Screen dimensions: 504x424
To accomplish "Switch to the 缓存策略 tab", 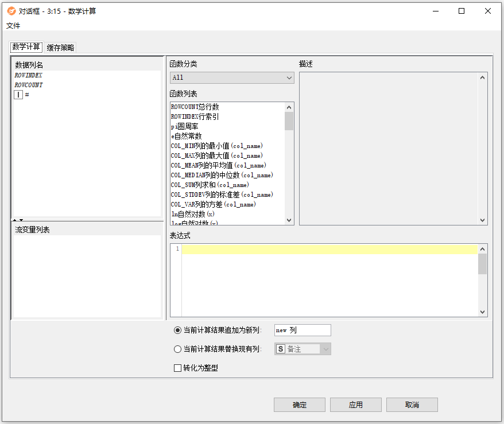I will [60, 48].
